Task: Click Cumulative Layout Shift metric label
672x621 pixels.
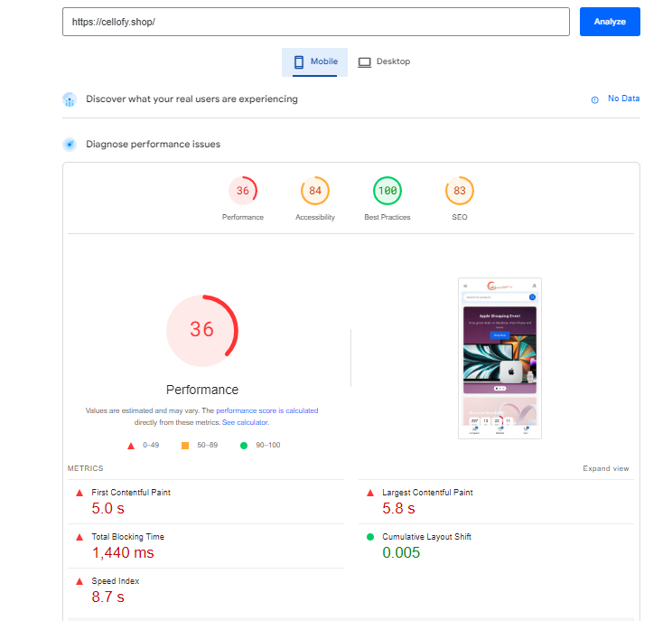Action: [x=426, y=537]
